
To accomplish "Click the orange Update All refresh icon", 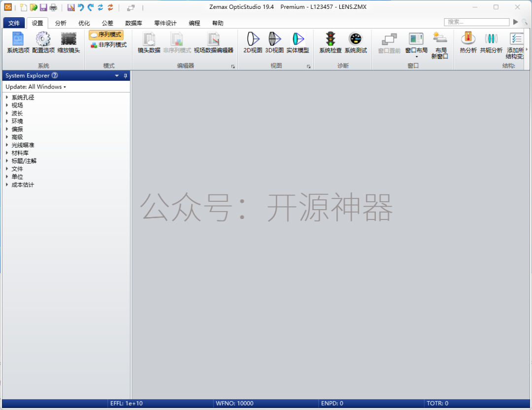I will coord(110,7).
